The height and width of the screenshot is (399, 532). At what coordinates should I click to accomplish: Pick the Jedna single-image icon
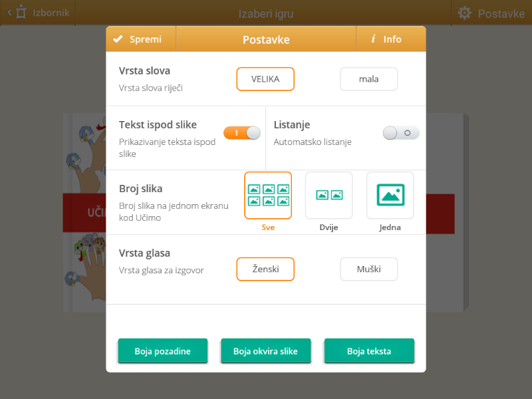coord(390,196)
